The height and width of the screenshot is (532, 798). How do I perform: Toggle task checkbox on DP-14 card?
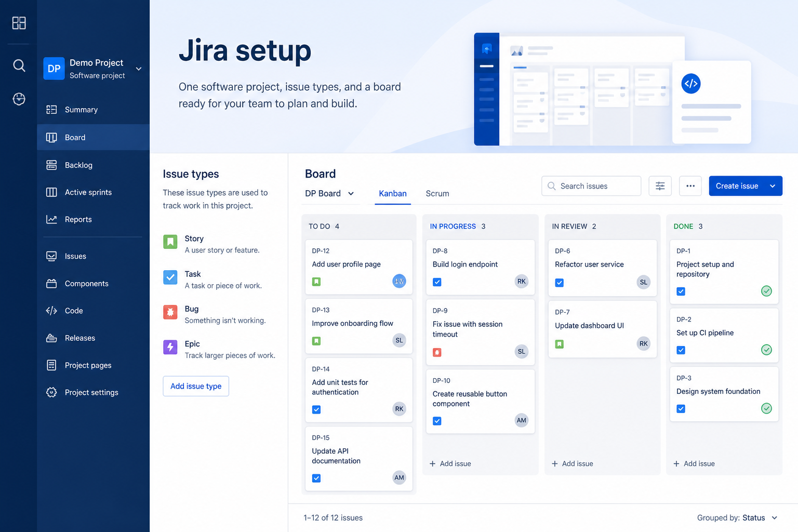(x=316, y=409)
